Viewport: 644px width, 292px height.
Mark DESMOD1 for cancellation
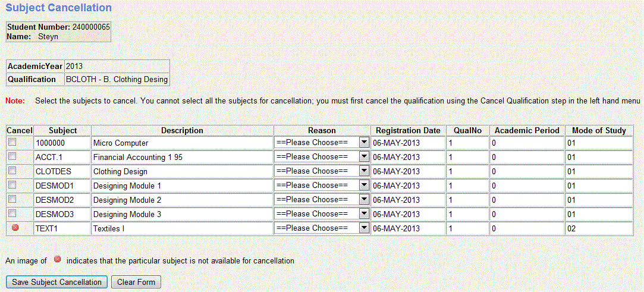(12, 185)
